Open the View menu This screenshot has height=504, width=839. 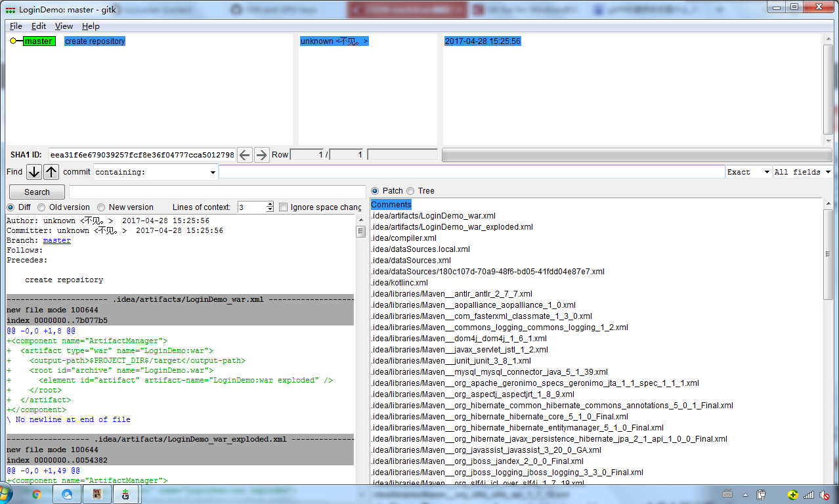pyautogui.click(x=64, y=26)
